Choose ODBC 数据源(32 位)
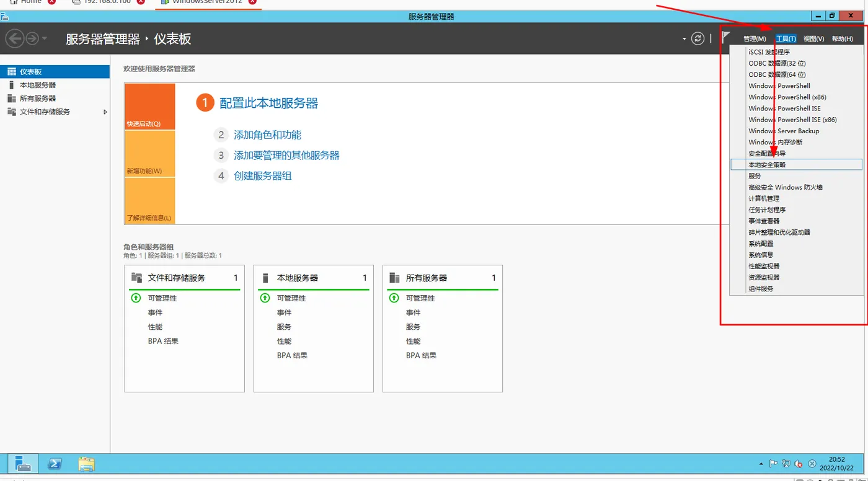Image resolution: width=868 pixels, height=481 pixels. 796,63
